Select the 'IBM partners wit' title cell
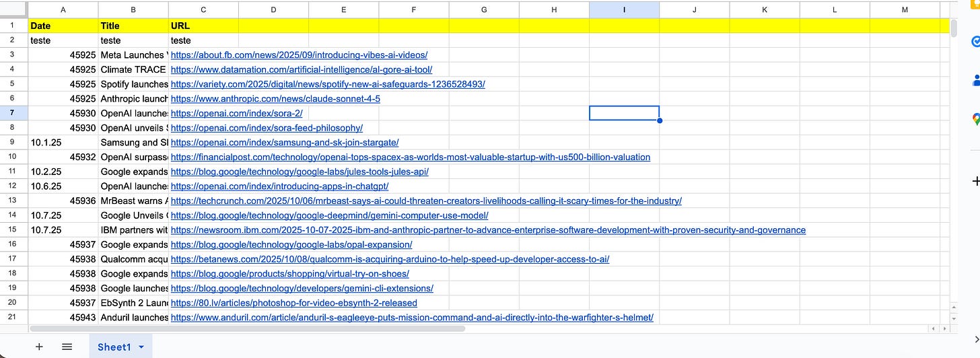This screenshot has width=980, height=358. click(133, 230)
